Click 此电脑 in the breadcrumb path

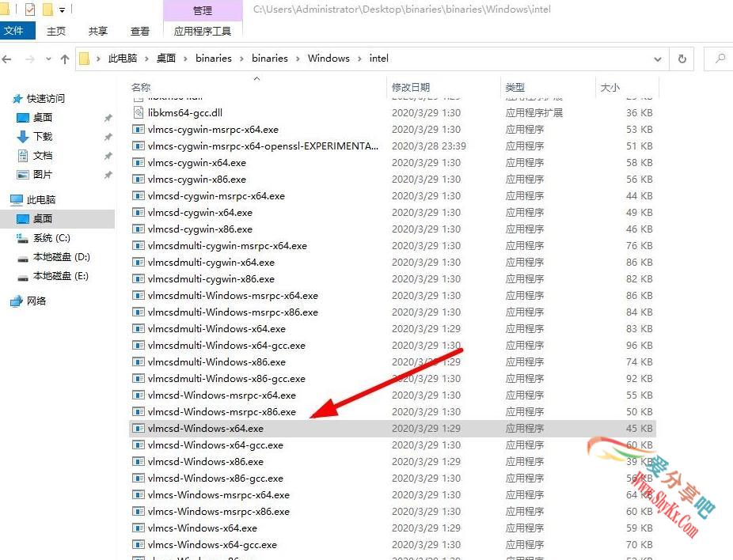point(123,59)
